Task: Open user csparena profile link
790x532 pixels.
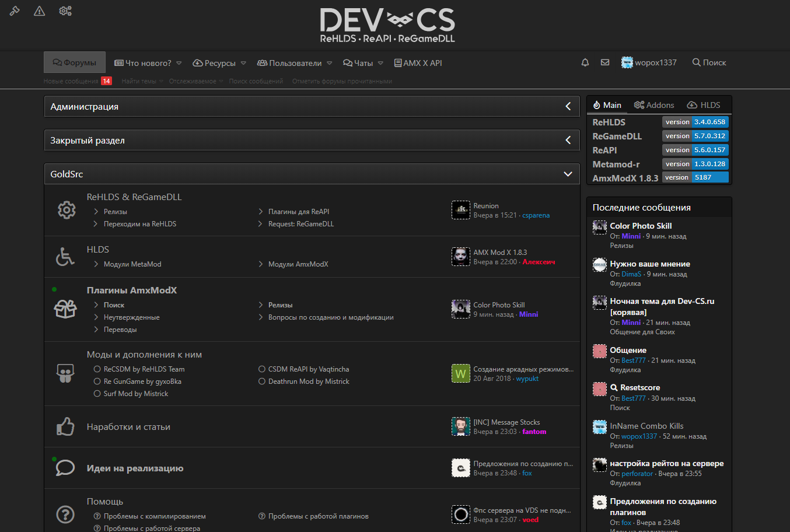Action: click(536, 215)
